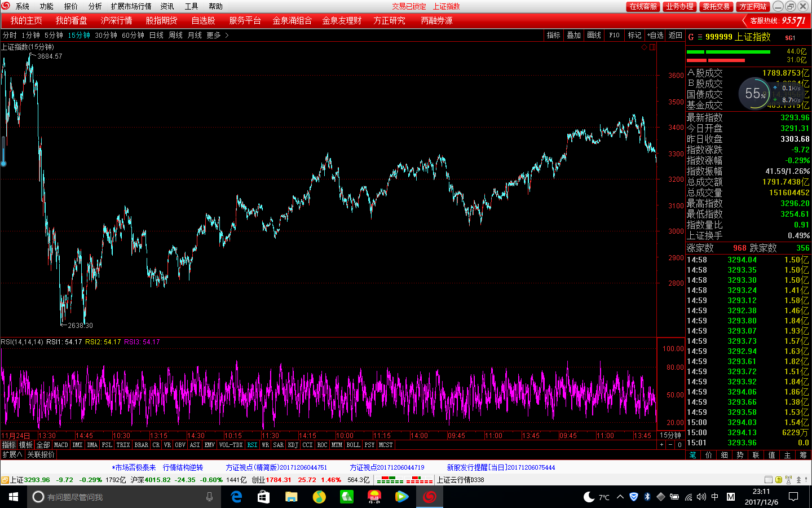Zoom in chart with the plus button
Screen dimensions: 812x508
pos(662,445)
